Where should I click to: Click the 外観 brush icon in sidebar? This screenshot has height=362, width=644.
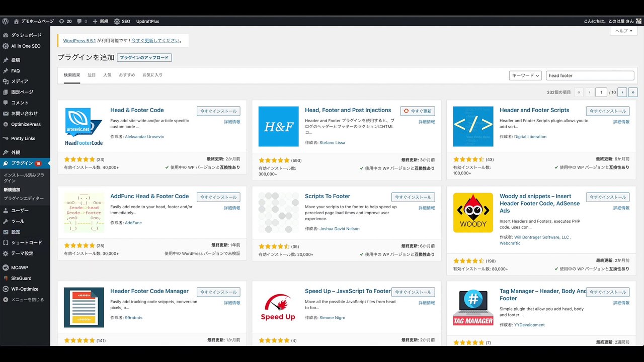[x=6, y=152]
